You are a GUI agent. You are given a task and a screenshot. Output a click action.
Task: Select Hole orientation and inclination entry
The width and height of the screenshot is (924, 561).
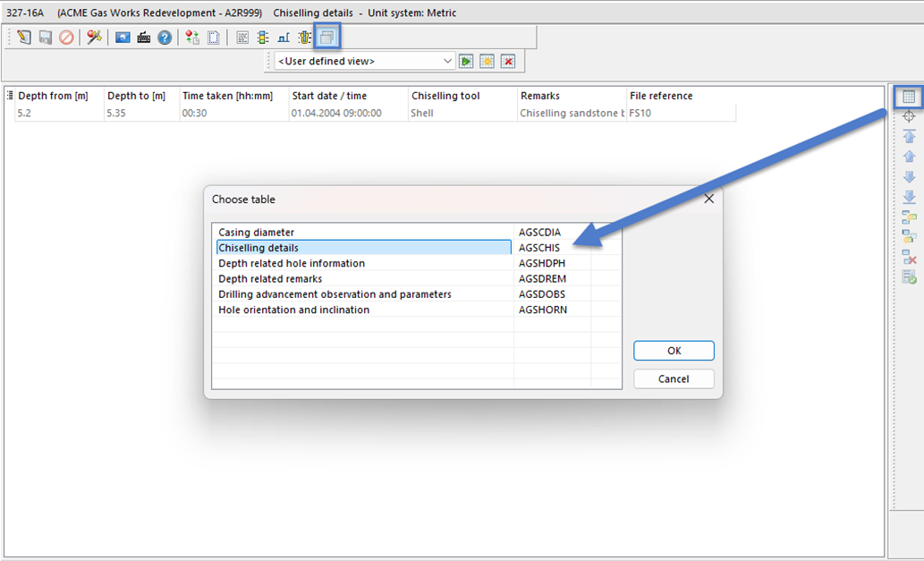click(x=363, y=310)
